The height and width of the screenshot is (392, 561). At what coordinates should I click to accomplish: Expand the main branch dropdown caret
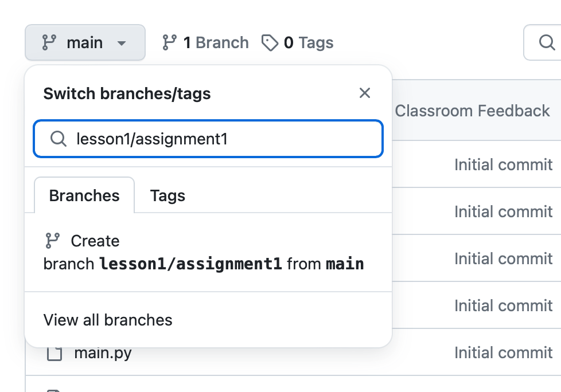121,43
